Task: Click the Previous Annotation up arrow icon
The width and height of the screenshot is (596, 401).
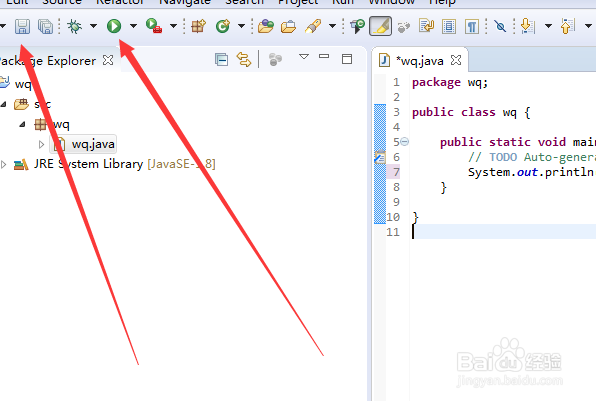Action: click(568, 26)
